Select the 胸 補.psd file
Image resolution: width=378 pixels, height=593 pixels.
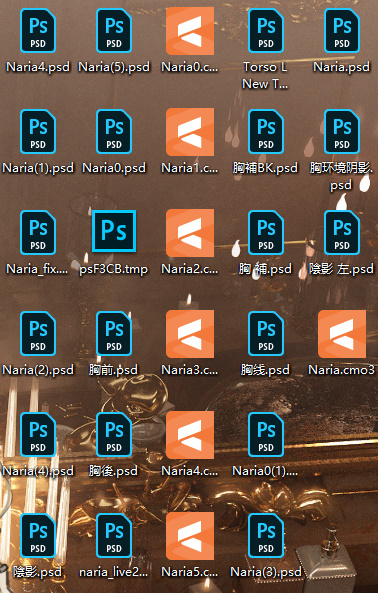pos(266,233)
